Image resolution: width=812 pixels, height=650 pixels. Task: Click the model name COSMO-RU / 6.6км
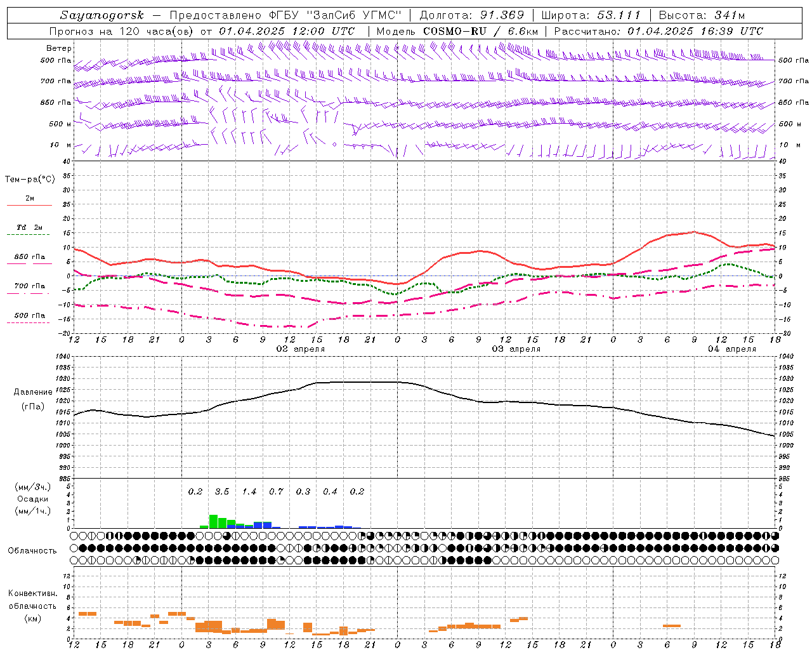(x=480, y=31)
